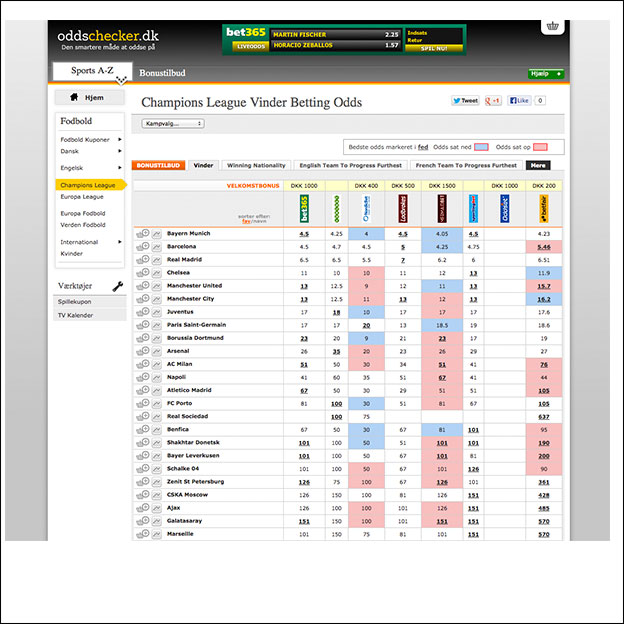Click the Ladbrokes bookmaker logo column header
Viewport: 624px width, 624px height.
pos(403,209)
